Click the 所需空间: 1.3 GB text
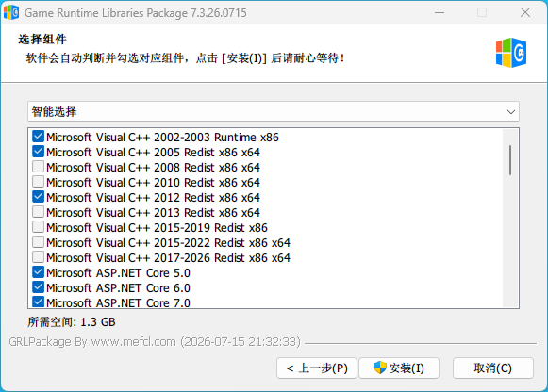Viewport: 548px width, 392px height. pyautogui.click(x=72, y=322)
